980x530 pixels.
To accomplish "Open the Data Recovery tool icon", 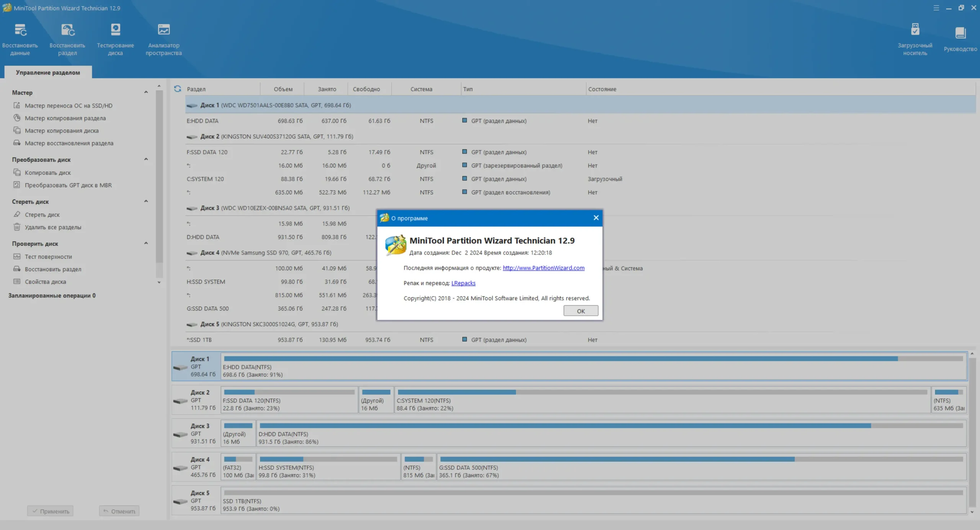I will pos(20,30).
